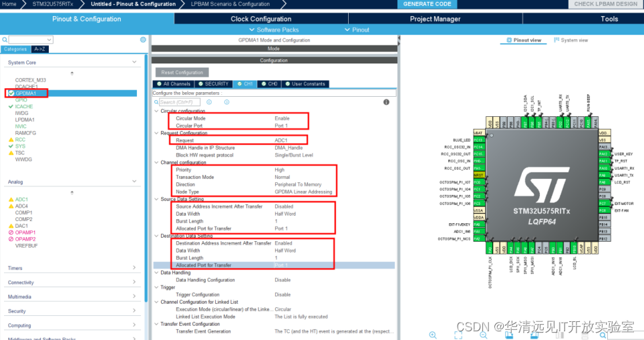Select the PA0 pin labeled EXT-FIVEKEY
The image size is (644, 340).
click(x=479, y=224)
